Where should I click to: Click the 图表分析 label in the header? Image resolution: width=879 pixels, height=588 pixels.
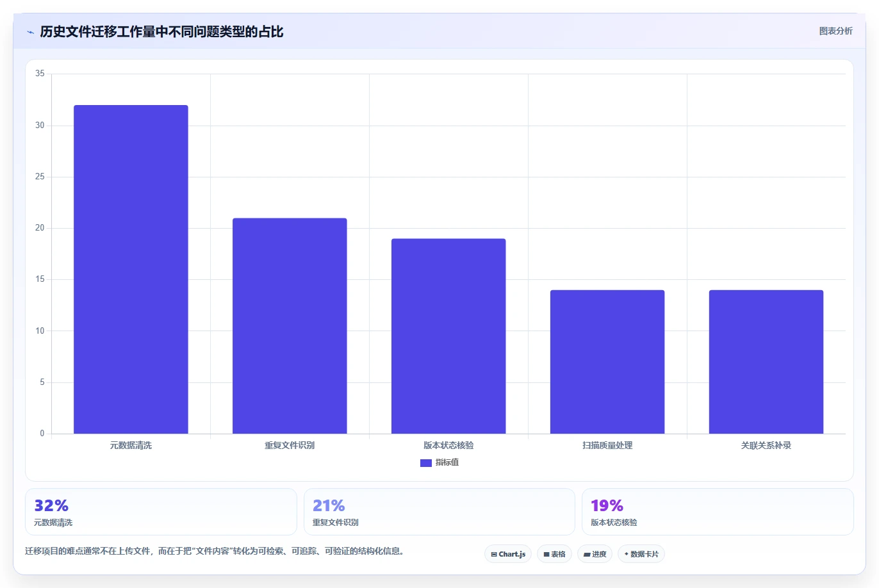[835, 31]
